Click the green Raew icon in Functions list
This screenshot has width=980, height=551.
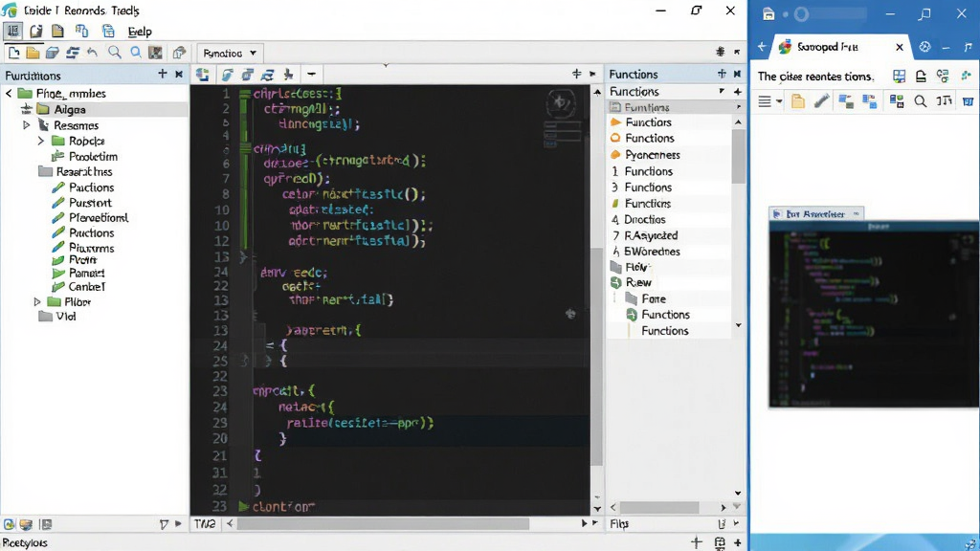(x=615, y=282)
